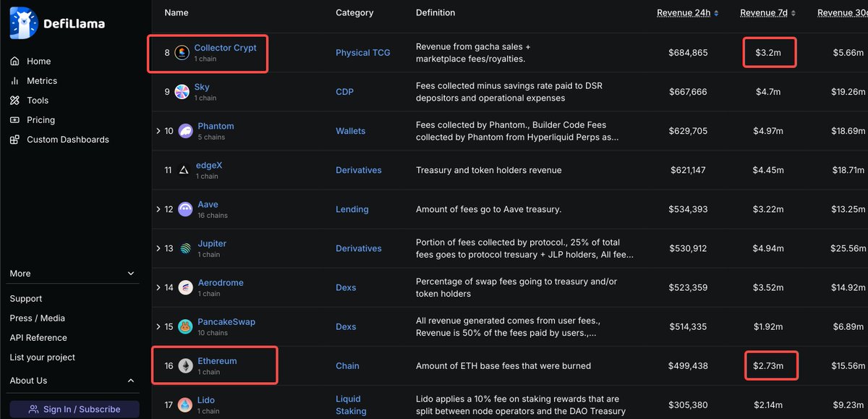The height and width of the screenshot is (419, 868).
Task: Open the Jupiter protocol page
Action: pyautogui.click(x=212, y=243)
